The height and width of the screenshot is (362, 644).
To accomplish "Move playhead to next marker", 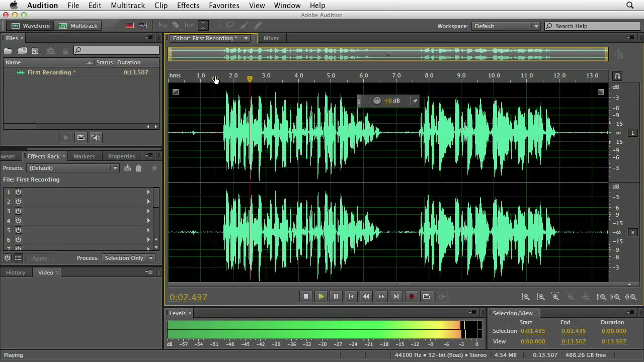I will coord(396,297).
